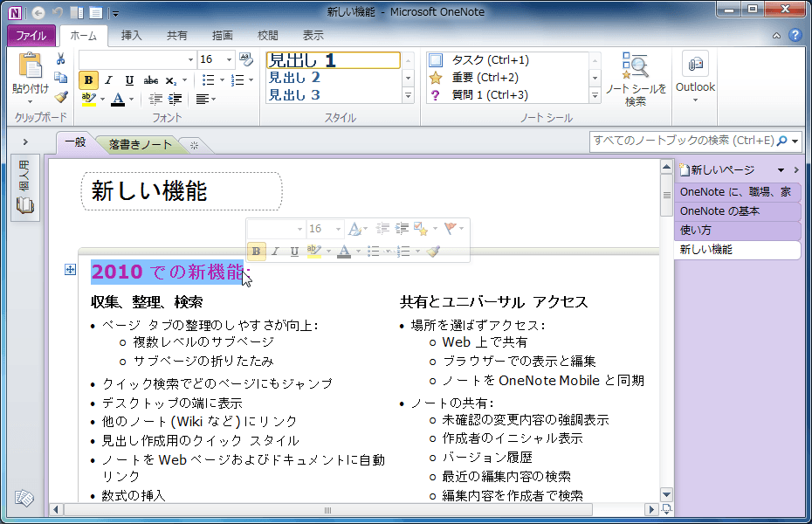Toggle Italic in the ribbon font group
The image size is (812, 524).
(x=108, y=80)
